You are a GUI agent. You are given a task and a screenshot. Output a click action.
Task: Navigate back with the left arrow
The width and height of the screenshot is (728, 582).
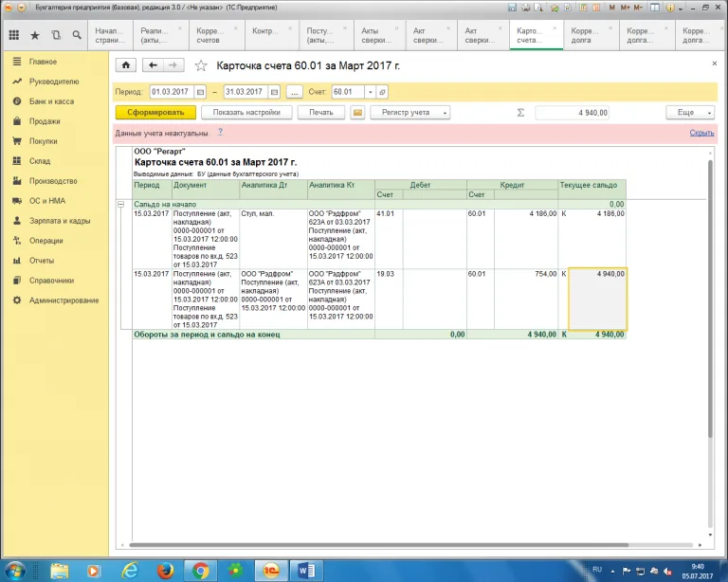click(x=152, y=65)
